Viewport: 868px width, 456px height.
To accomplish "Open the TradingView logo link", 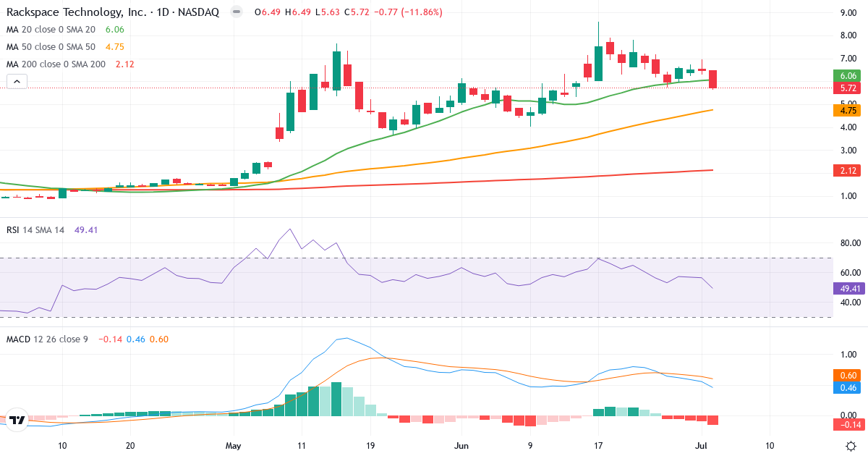I will click(18, 420).
